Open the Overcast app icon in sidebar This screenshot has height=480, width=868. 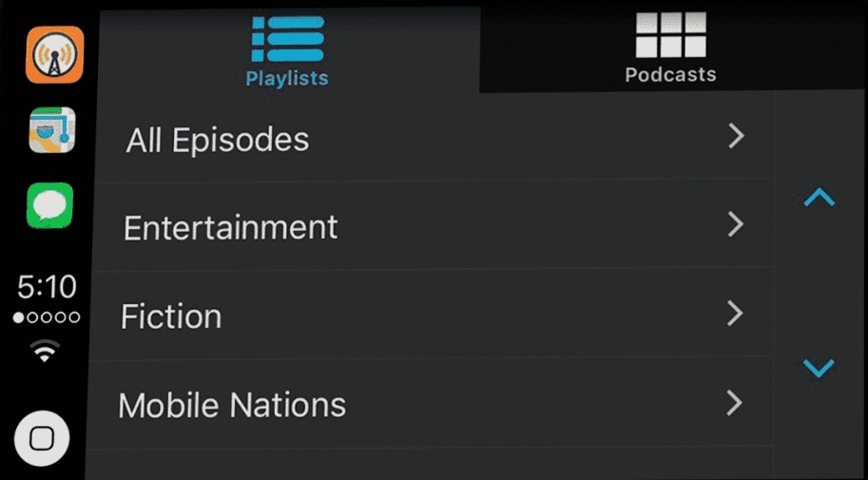pos(55,54)
